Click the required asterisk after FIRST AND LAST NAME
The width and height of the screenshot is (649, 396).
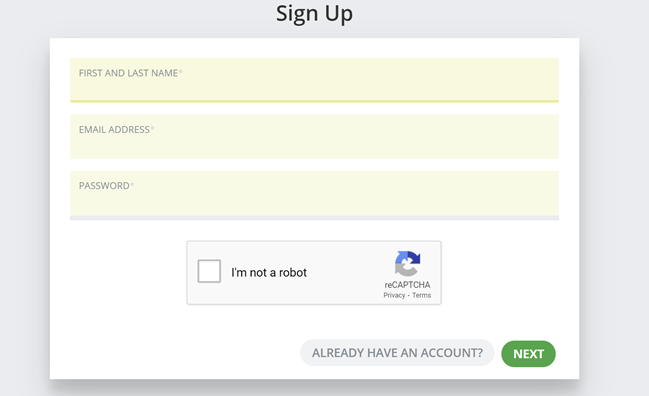point(180,72)
